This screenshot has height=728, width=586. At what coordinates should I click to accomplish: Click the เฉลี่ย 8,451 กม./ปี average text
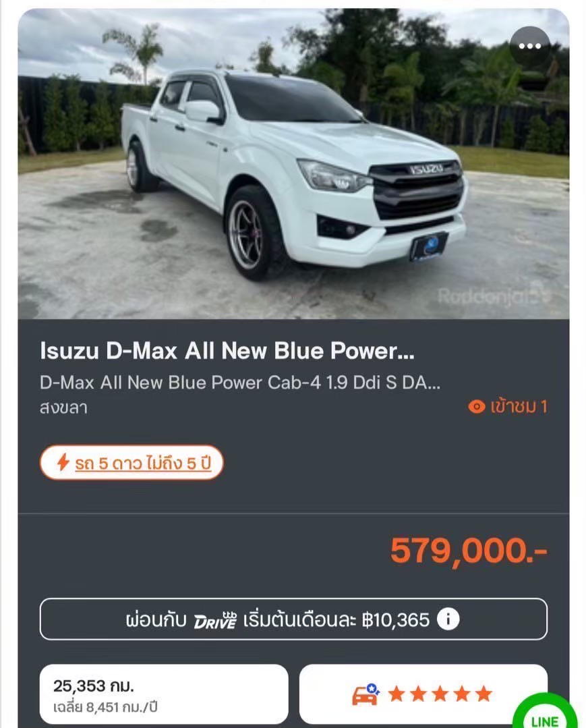[x=105, y=707]
